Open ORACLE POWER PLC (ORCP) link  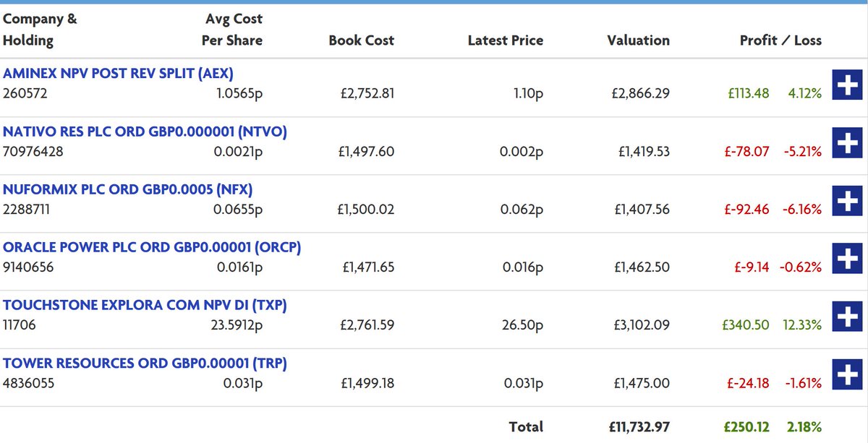(x=152, y=247)
